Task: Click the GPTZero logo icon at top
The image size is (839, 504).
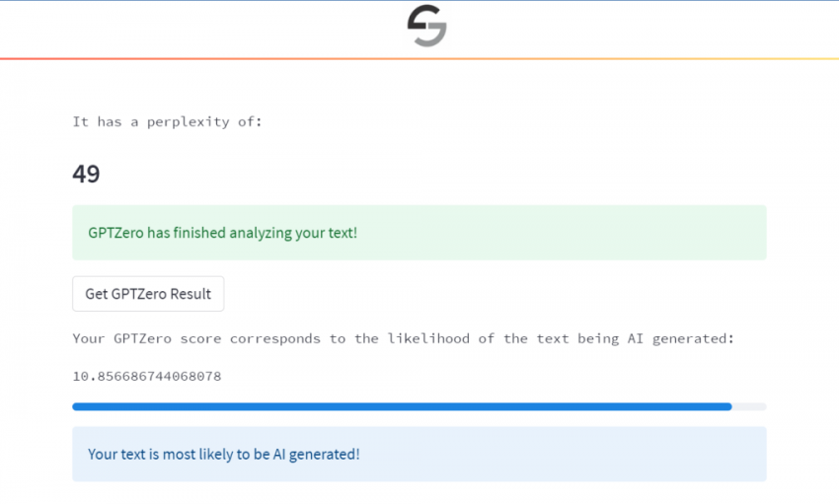Action: (x=426, y=27)
